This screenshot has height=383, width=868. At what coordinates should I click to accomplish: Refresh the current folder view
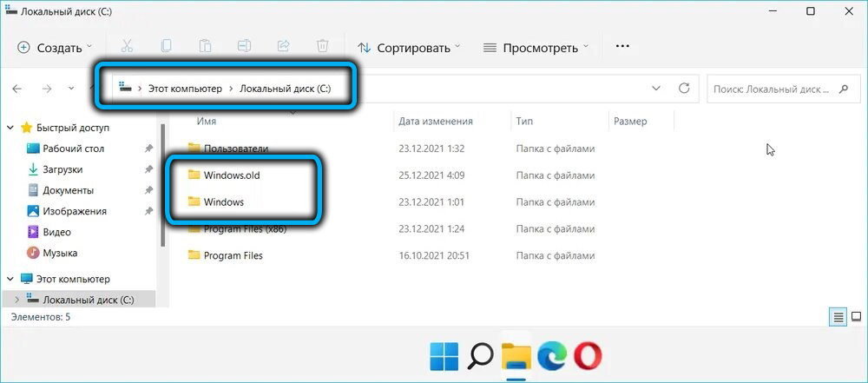684,89
